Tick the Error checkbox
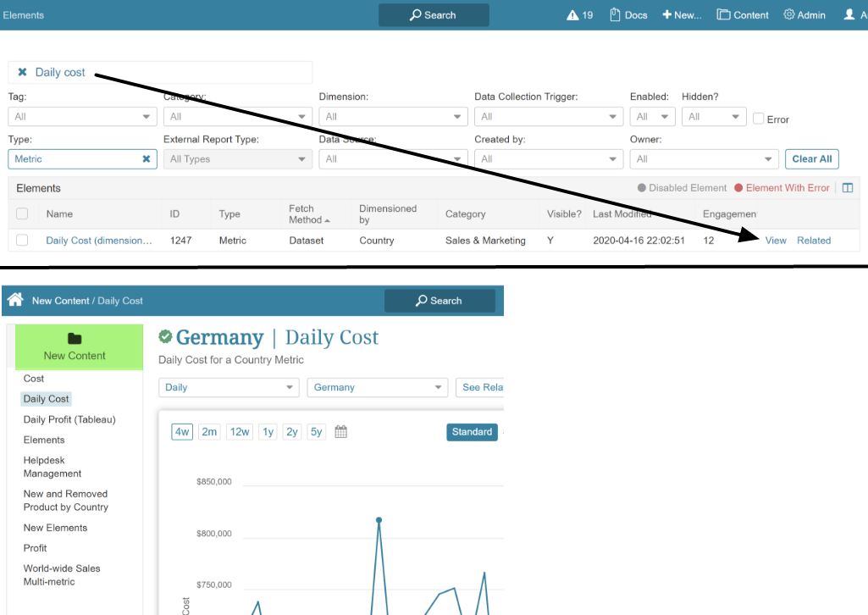 759,119
